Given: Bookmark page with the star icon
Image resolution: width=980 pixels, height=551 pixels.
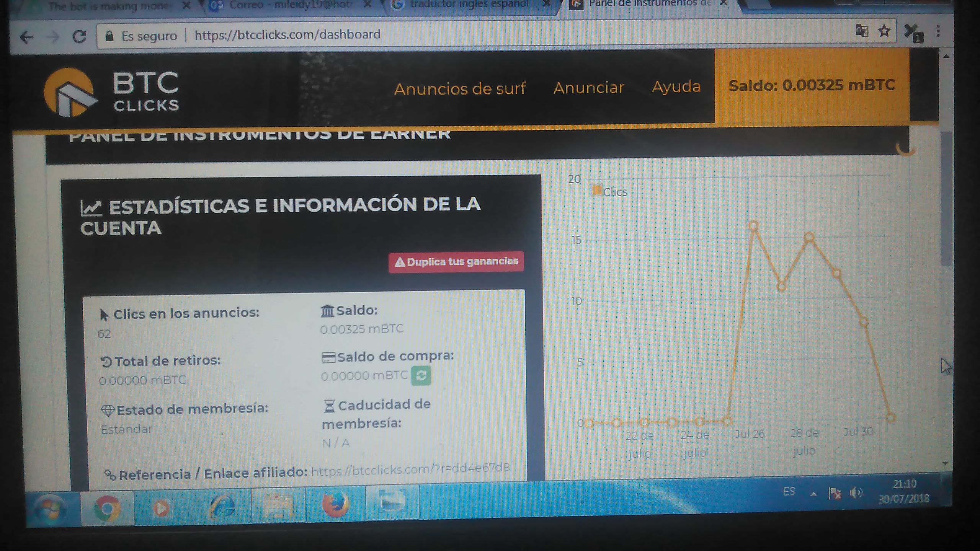Looking at the screenshot, I should (884, 31).
